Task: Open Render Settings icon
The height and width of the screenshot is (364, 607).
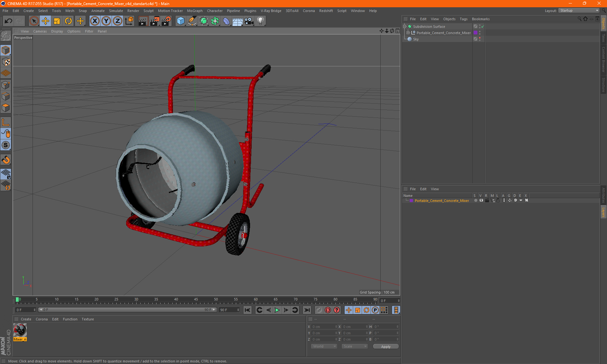Action: (166, 21)
